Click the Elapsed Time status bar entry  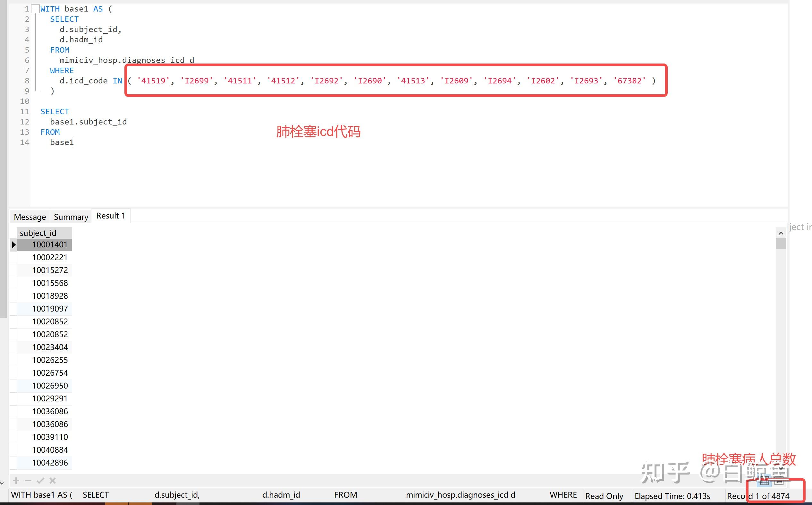click(x=673, y=496)
